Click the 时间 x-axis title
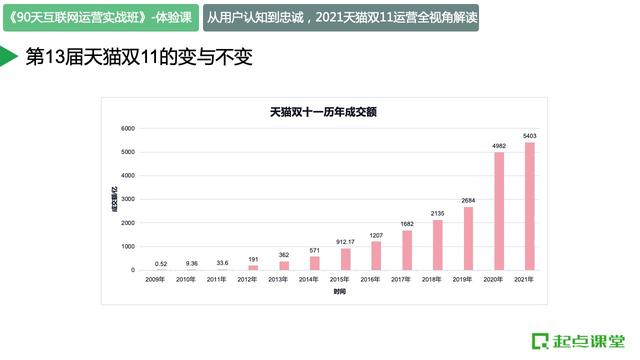Image resolution: width=640 pixels, height=360 pixels. [x=340, y=291]
